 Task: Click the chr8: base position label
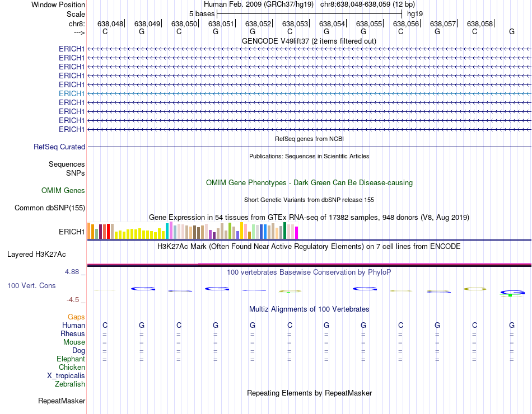click(77, 23)
